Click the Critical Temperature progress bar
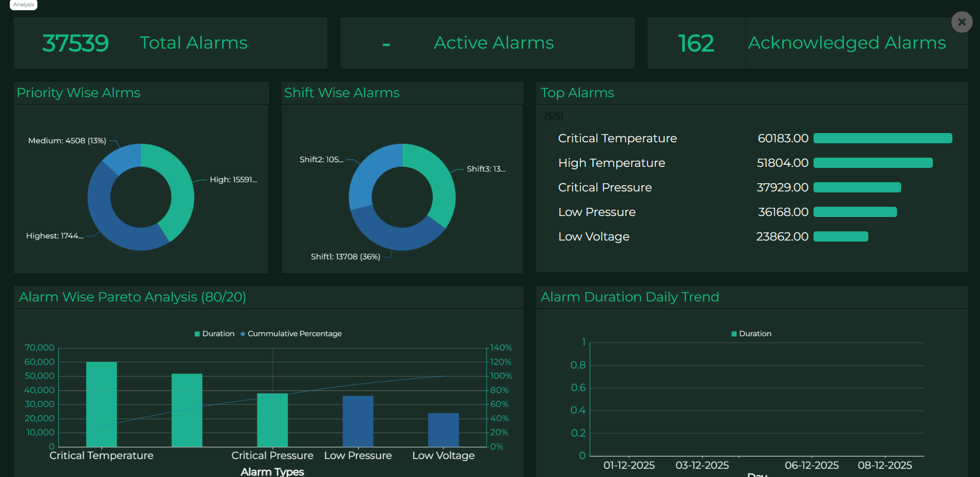980x477 pixels. click(x=882, y=138)
